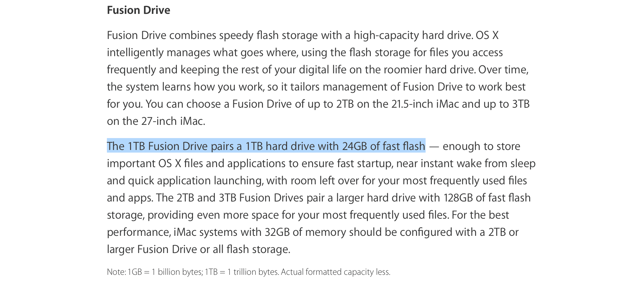The width and height of the screenshot is (644, 290).
Task: Click the words 'high-capacity hard drive'
Action: point(413,35)
